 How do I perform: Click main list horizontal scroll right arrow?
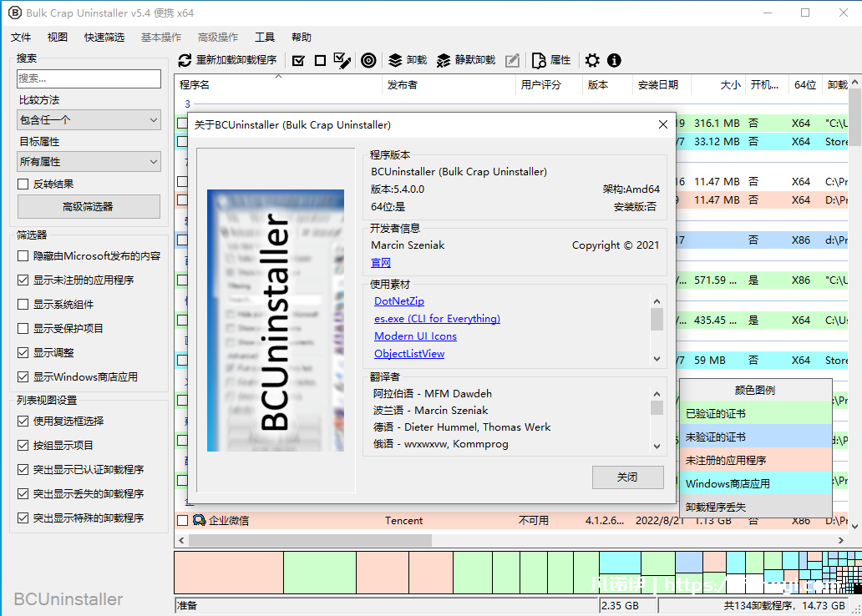(840, 541)
